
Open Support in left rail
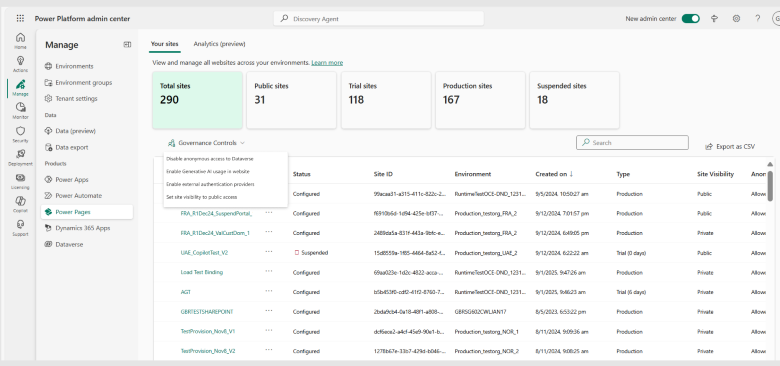[x=20, y=228]
